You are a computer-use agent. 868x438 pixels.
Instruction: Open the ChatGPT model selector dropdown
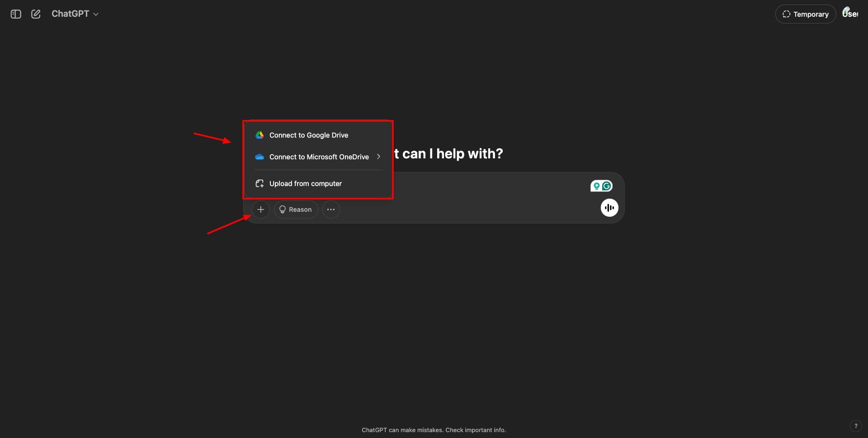75,14
